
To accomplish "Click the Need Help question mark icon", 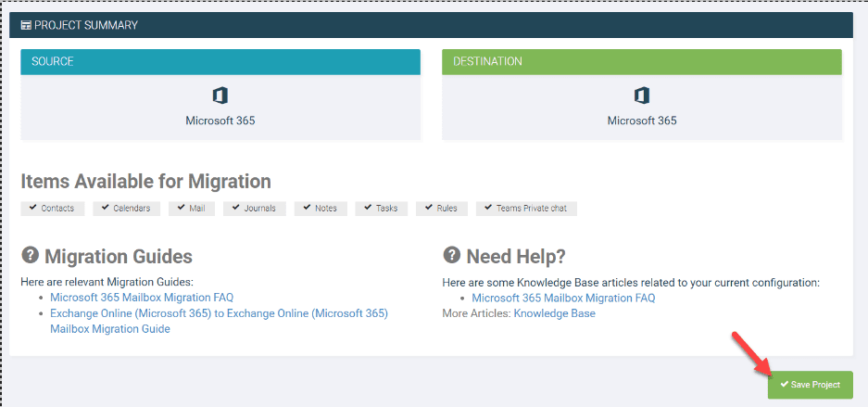I will [x=452, y=255].
